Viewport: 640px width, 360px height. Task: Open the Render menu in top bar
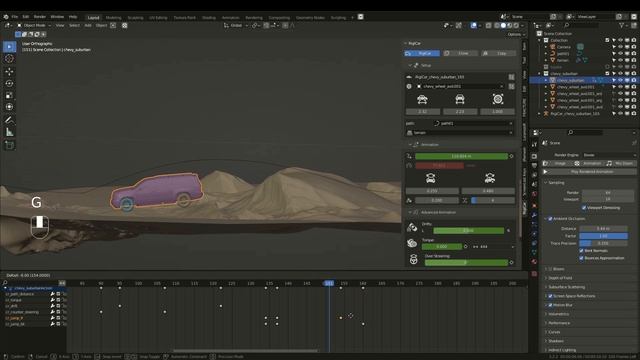(40, 17)
